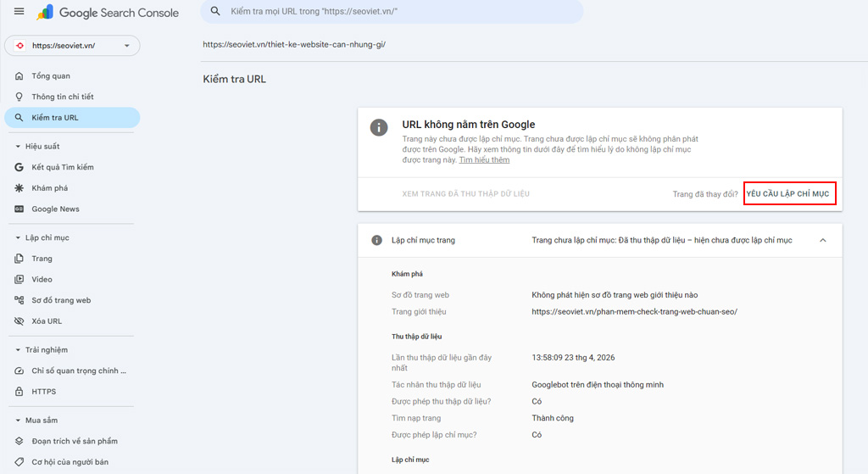The width and height of the screenshot is (868, 474).
Task: Click the Google G icon for Kết quả Tìm kiếm
Action: click(19, 167)
